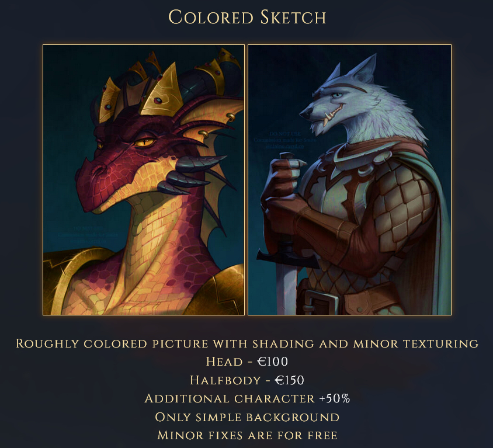Image resolution: width=493 pixels, height=448 pixels.
Task: Select the Head - €100 price line
Action: (x=247, y=362)
